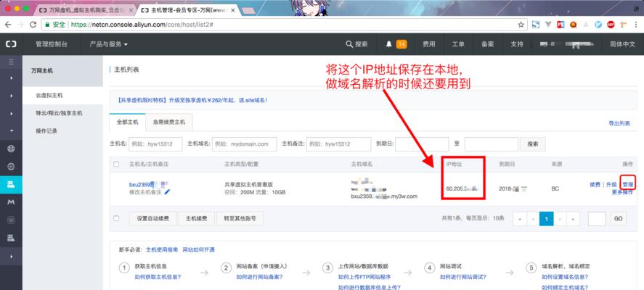Open the 简体中文 language selector
Image resolution: width=644 pixels, height=290 pixels.
[622, 44]
